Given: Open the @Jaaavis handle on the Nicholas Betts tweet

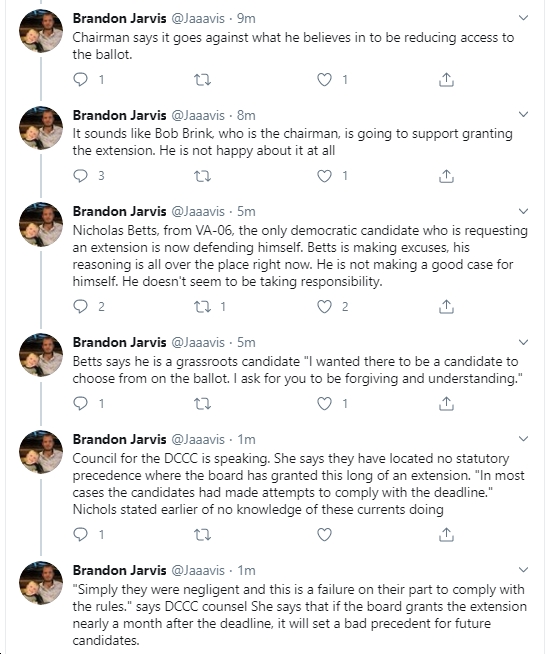Looking at the screenshot, I should pyautogui.click(x=198, y=211).
